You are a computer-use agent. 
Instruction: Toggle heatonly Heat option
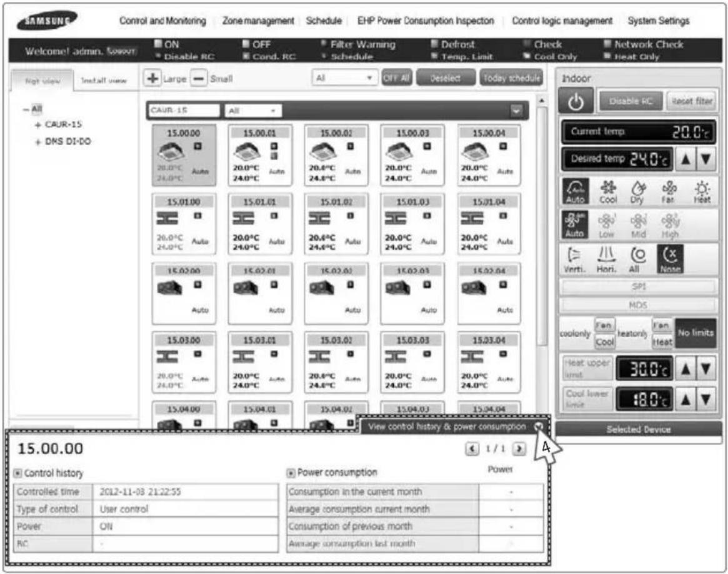[x=662, y=342]
